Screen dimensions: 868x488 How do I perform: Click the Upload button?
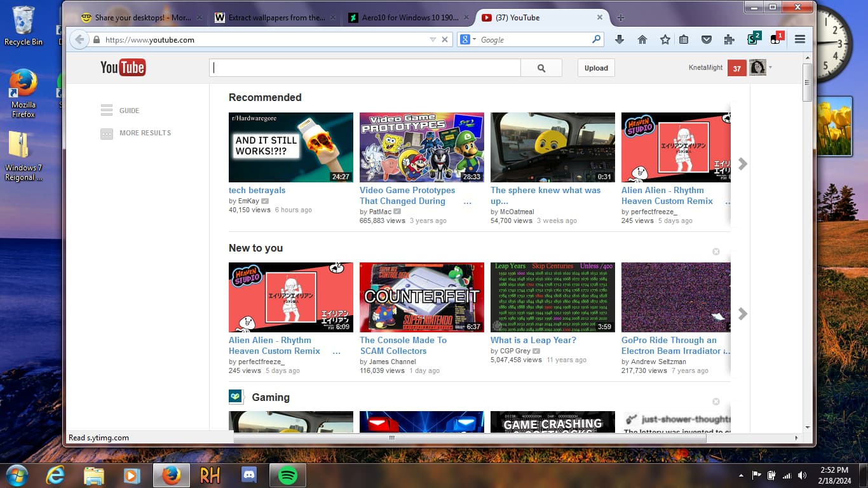(596, 68)
